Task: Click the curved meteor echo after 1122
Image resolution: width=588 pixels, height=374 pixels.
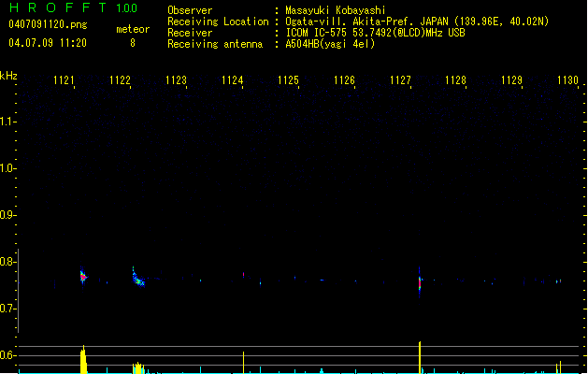Action: tap(138, 278)
